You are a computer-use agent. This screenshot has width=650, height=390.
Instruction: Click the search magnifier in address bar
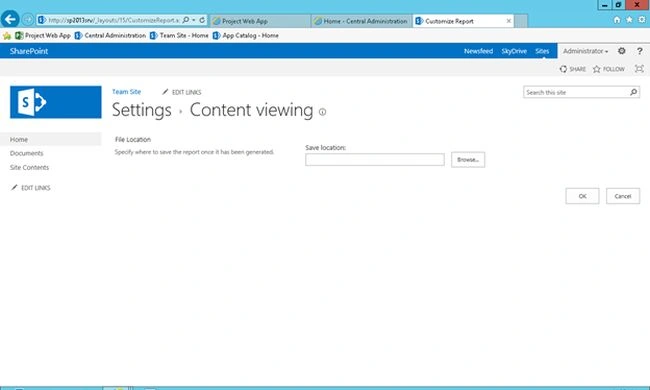(186, 20)
